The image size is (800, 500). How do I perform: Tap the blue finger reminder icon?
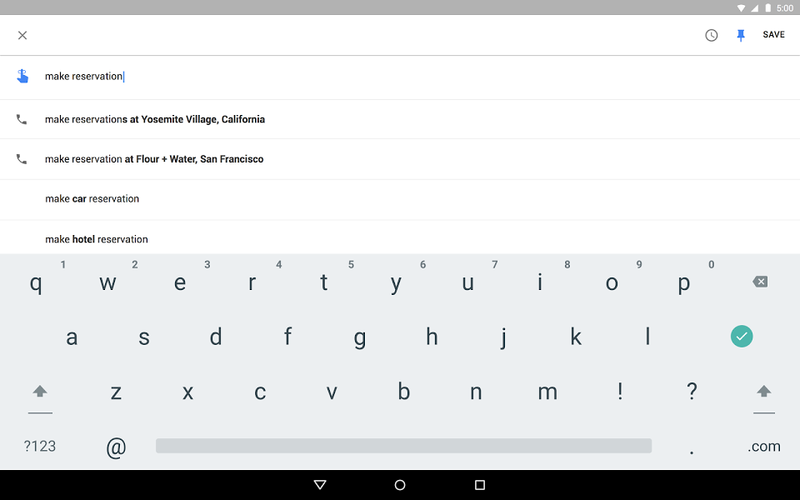(x=22, y=76)
